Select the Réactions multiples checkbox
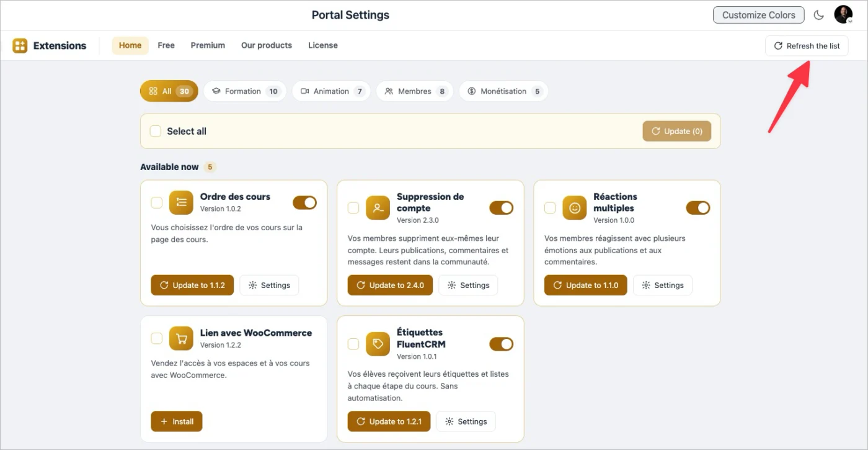Viewport: 868px width, 450px height. click(x=550, y=208)
